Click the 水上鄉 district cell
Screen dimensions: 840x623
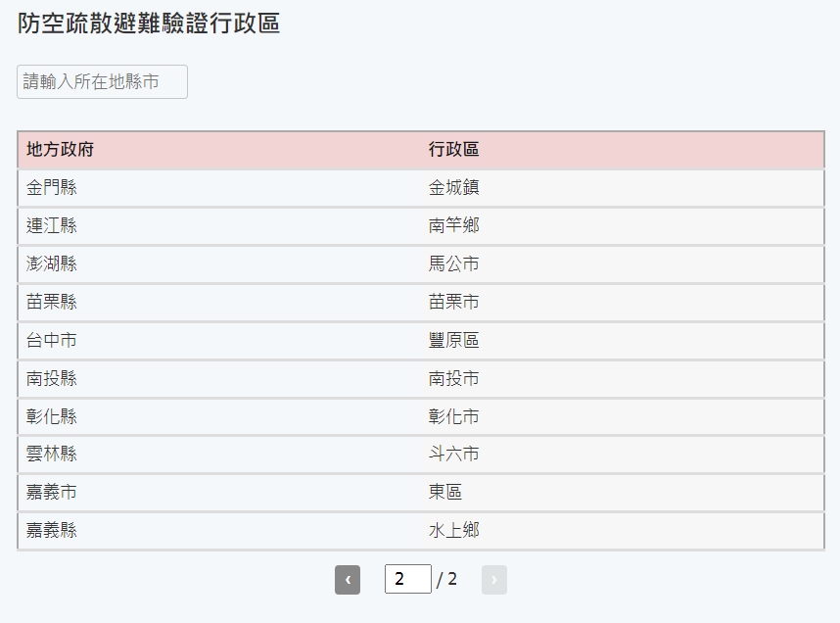point(454,531)
